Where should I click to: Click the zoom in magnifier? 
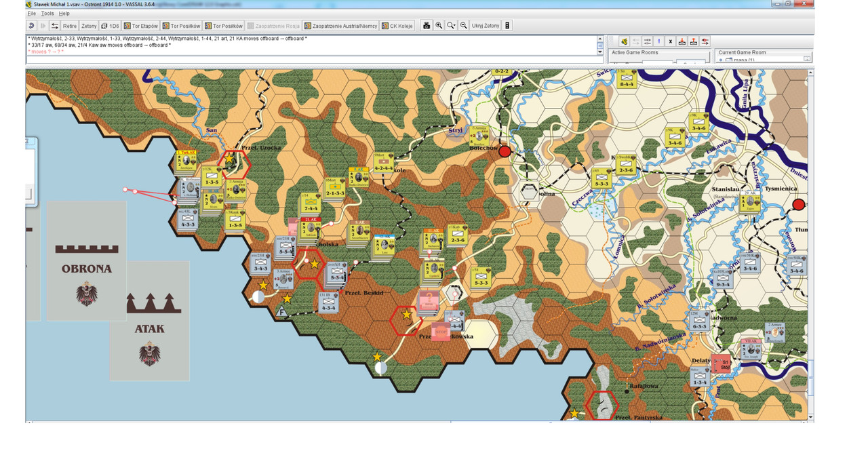[x=439, y=26]
